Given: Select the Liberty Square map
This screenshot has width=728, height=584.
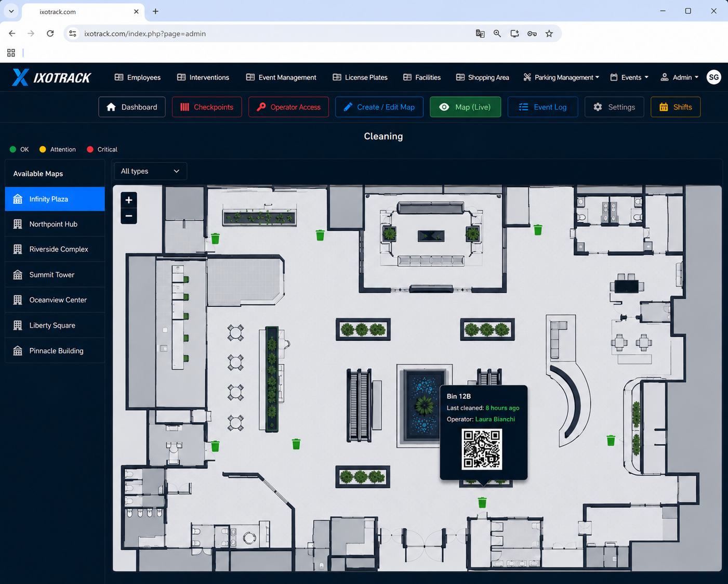Looking at the screenshot, I should tap(55, 326).
